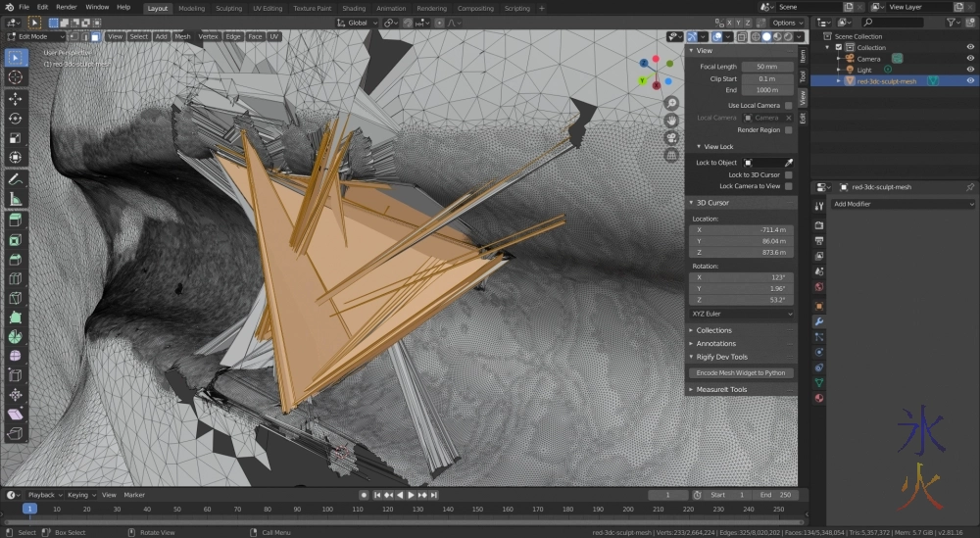Open the Modifiers wrench properties tab
Image resolution: width=980 pixels, height=538 pixels.
click(x=819, y=321)
